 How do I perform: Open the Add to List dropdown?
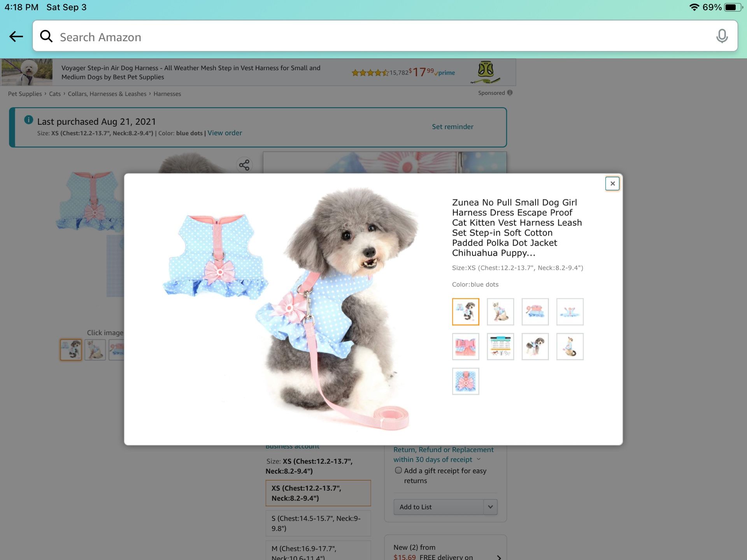pos(490,507)
